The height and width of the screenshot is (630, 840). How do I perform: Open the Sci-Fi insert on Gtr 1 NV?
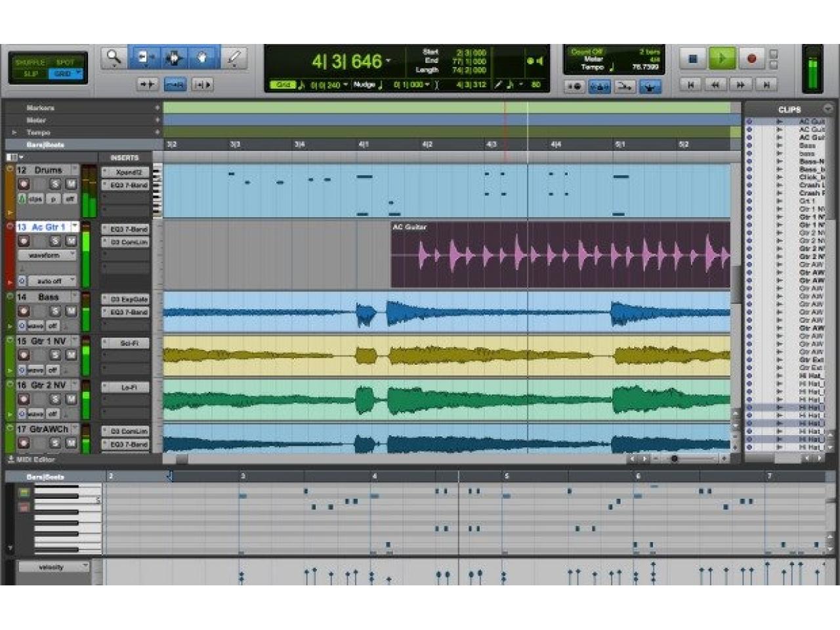125,343
